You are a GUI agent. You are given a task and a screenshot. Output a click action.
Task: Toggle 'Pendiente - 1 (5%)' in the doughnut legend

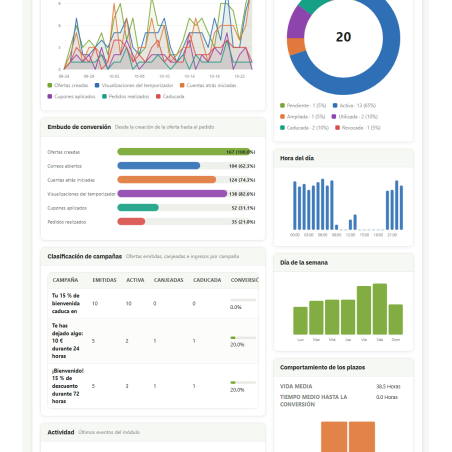point(303,105)
